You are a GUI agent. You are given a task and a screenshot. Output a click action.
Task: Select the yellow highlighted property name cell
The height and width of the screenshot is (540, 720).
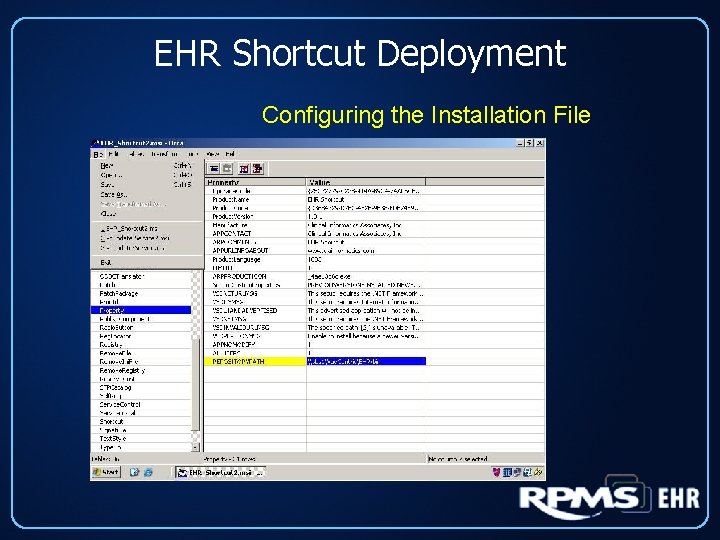coord(255,361)
